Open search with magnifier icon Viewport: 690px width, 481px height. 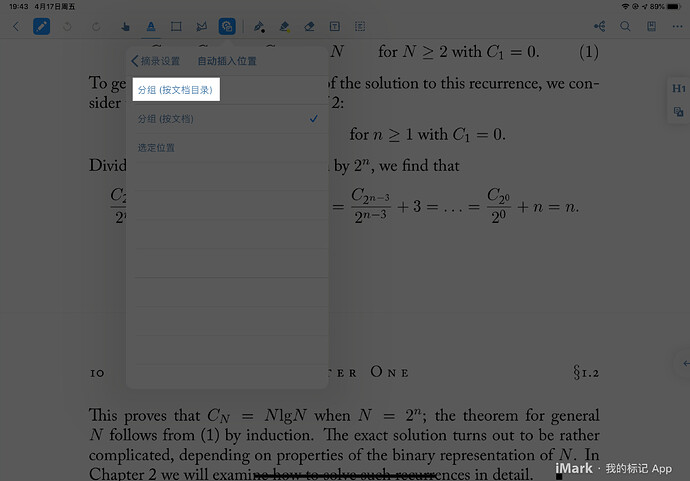pyautogui.click(x=625, y=26)
